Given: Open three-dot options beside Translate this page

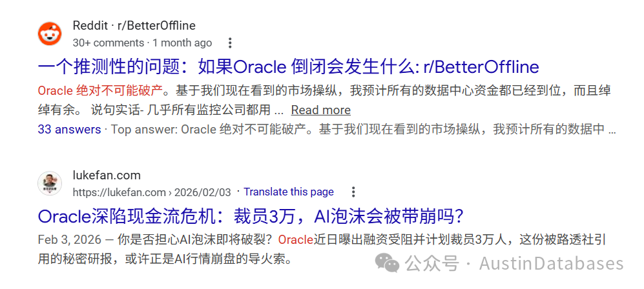Looking at the screenshot, I should [x=353, y=192].
